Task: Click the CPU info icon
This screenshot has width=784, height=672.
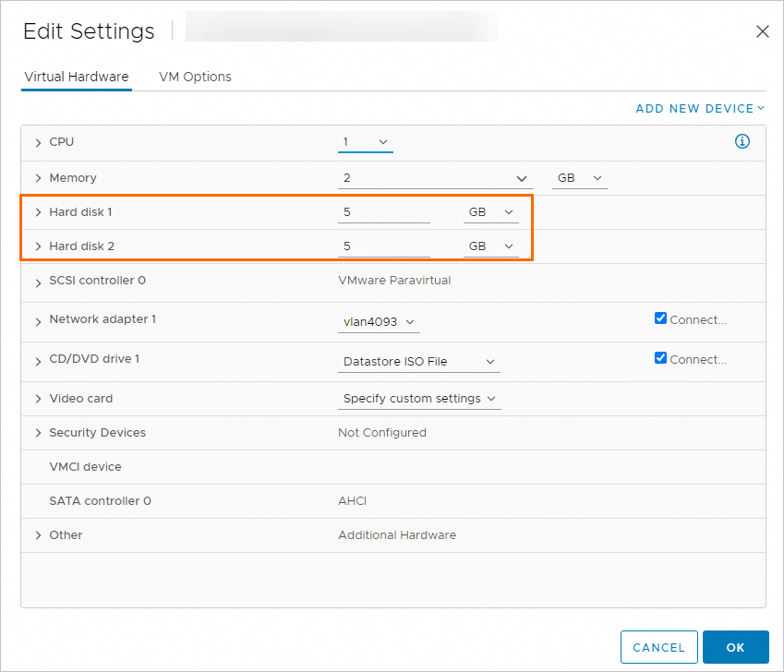Action: 742,142
